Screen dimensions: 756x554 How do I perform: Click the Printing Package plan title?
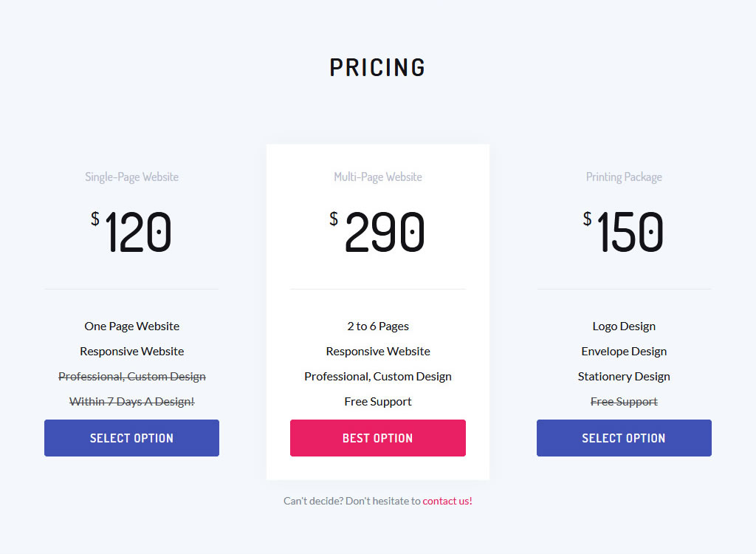(x=624, y=177)
